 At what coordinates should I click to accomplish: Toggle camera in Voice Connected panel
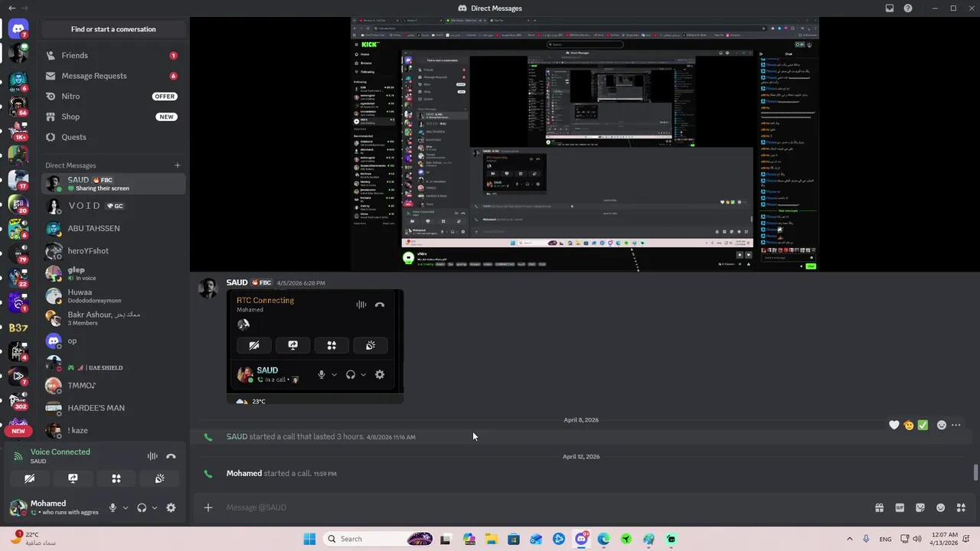(x=29, y=478)
